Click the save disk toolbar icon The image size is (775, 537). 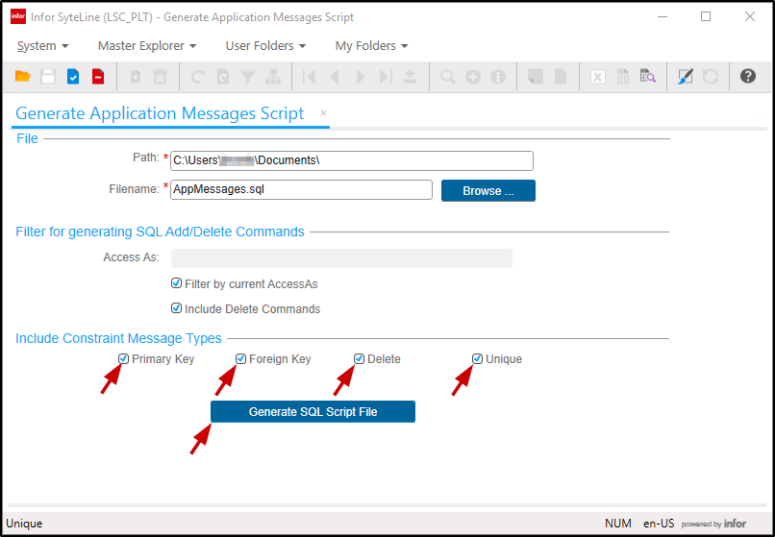(x=48, y=77)
